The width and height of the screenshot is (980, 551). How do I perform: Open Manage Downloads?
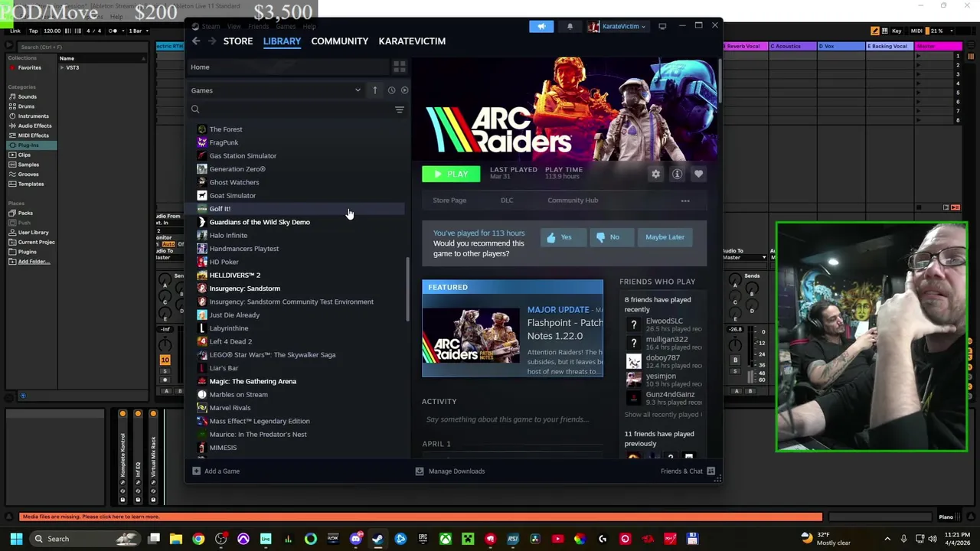click(450, 471)
